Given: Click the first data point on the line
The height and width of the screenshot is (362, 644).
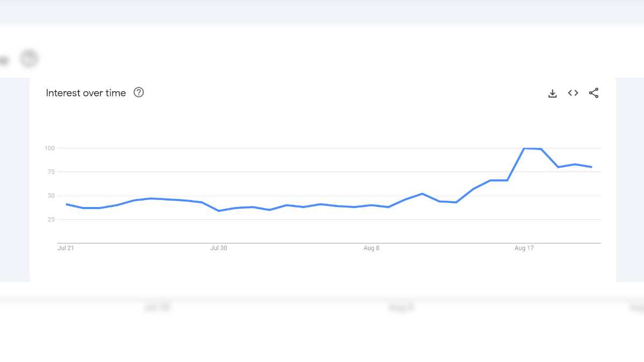Looking at the screenshot, I should [66, 204].
